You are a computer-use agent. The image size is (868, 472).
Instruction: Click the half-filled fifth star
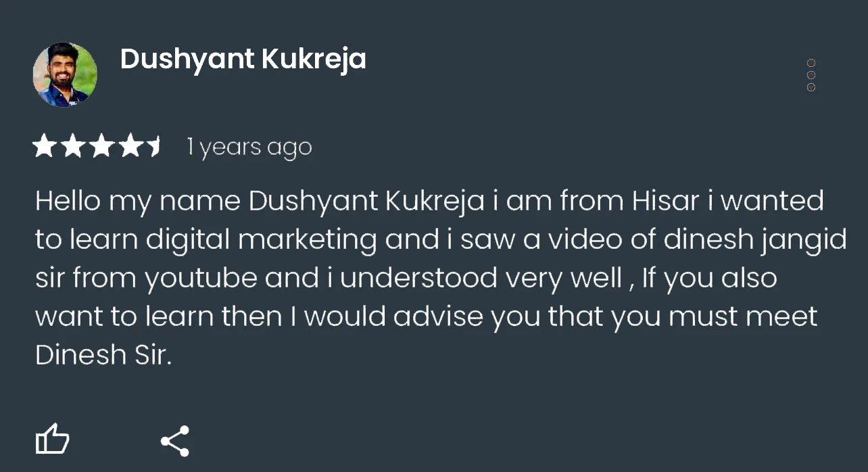[x=153, y=146]
